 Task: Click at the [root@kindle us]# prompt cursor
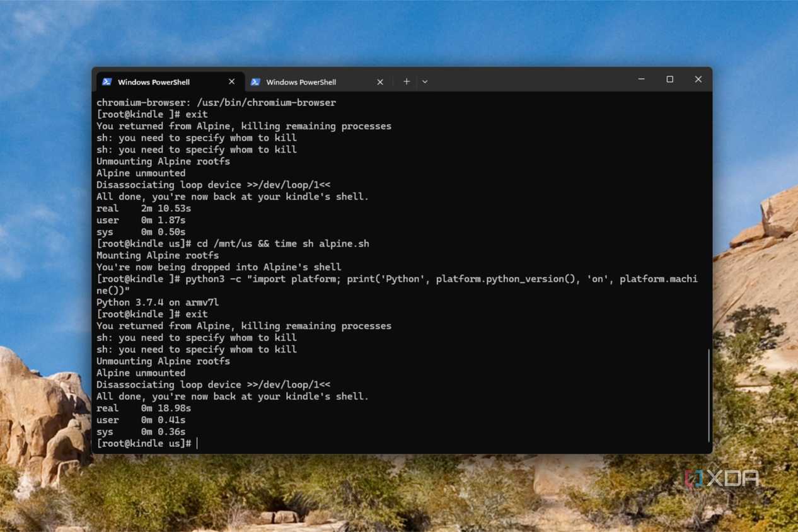point(197,444)
